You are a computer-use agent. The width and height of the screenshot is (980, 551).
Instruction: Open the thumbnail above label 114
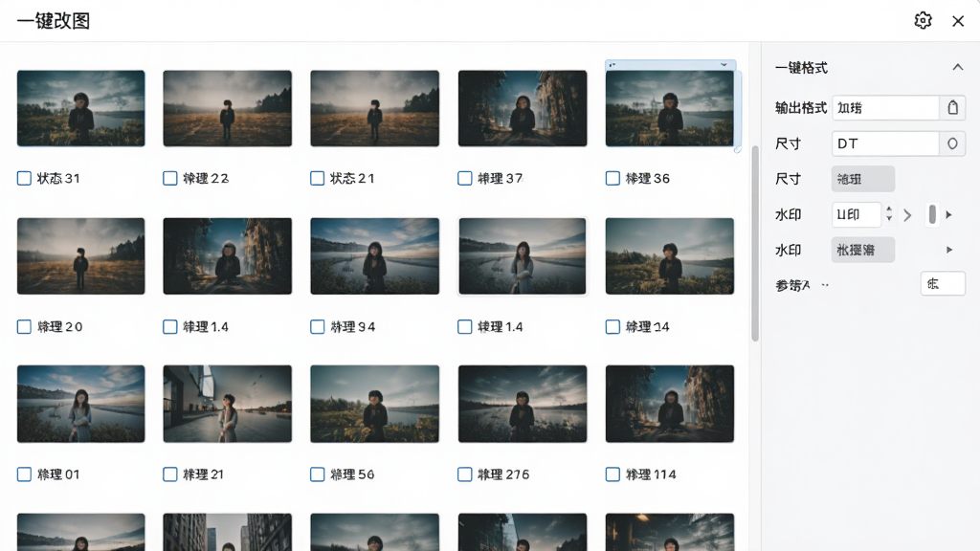point(669,404)
